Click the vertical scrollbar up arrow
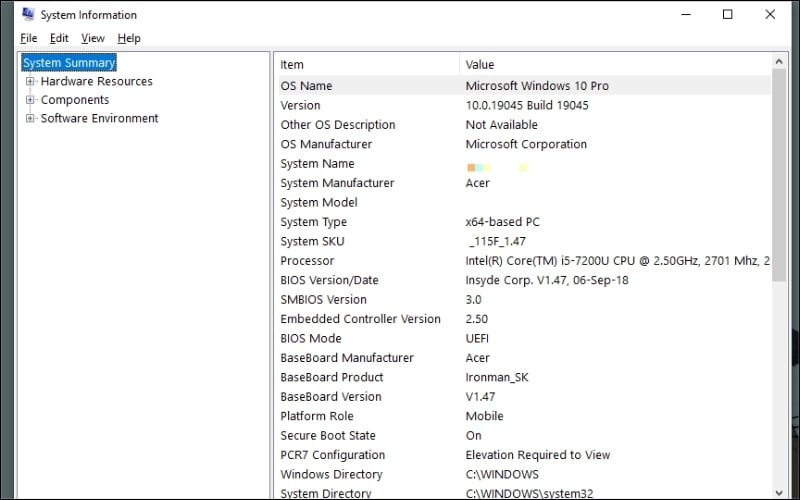 (x=779, y=62)
